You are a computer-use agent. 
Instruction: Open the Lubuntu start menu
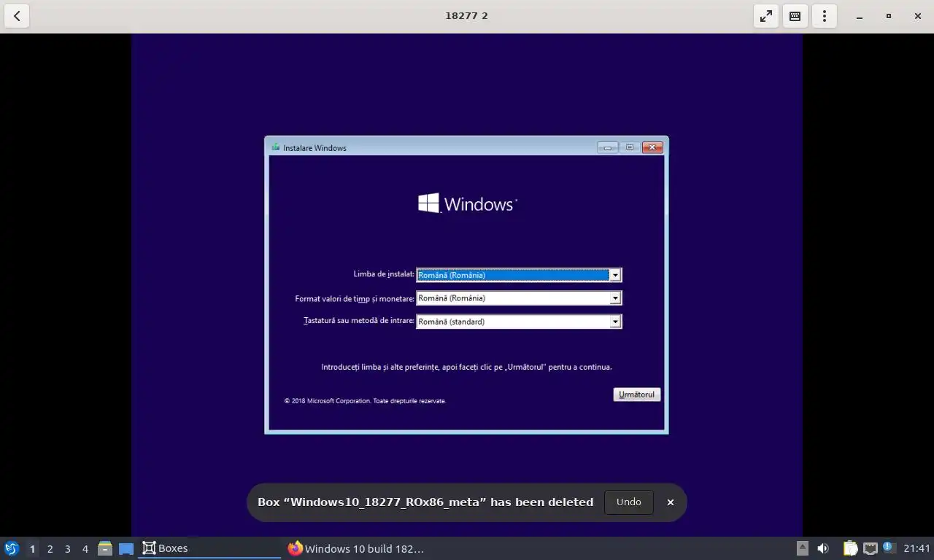click(12, 548)
